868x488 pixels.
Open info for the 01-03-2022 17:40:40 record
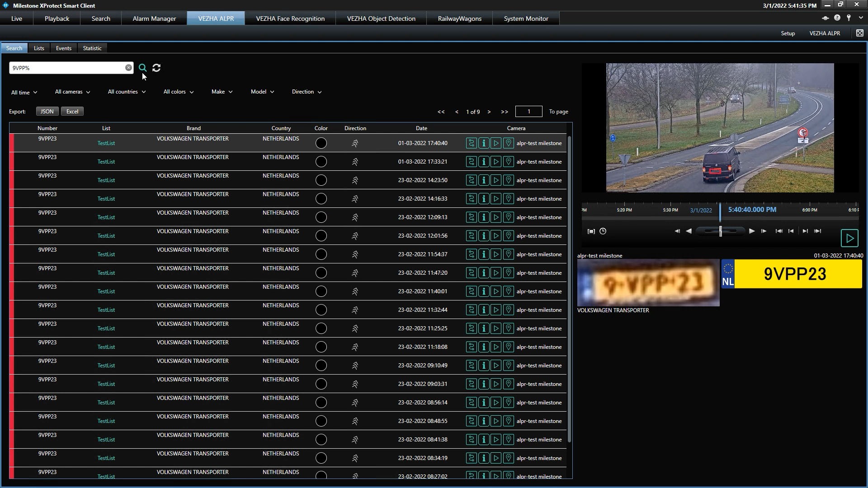pyautogui.click(x=484, y=143)
